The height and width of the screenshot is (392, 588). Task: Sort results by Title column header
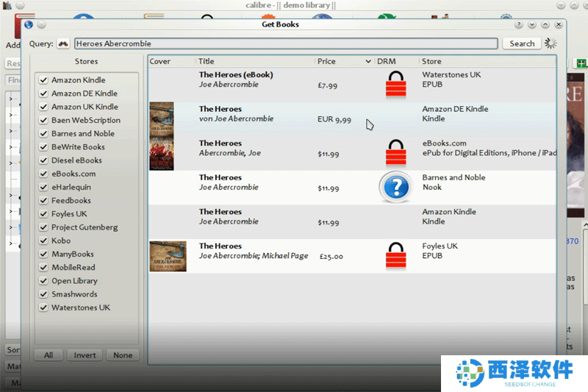[x=255, y=61]
